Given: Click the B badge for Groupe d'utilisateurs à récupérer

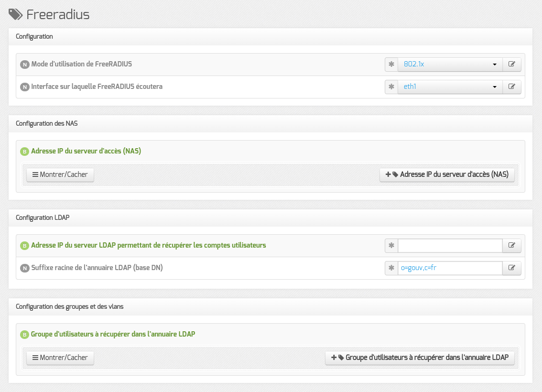Looking at the screenshot, I should pos(24,335).
